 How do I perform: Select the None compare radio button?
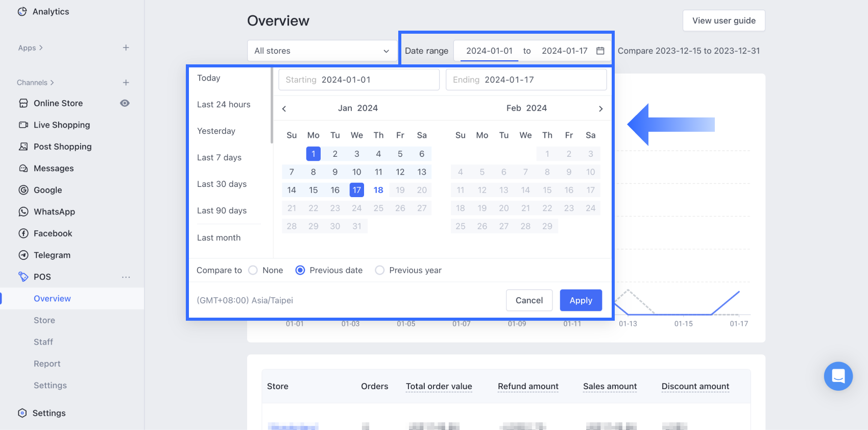(253, 270)
